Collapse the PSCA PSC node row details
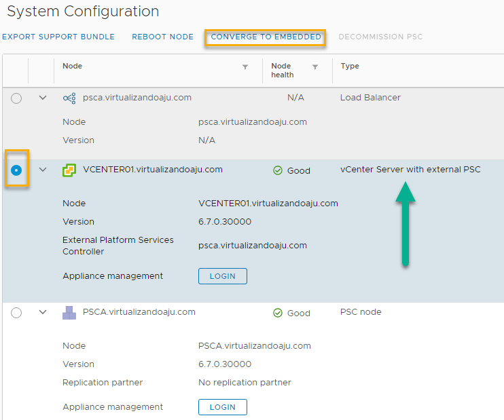The image size is (504, 420). (43, 312)
